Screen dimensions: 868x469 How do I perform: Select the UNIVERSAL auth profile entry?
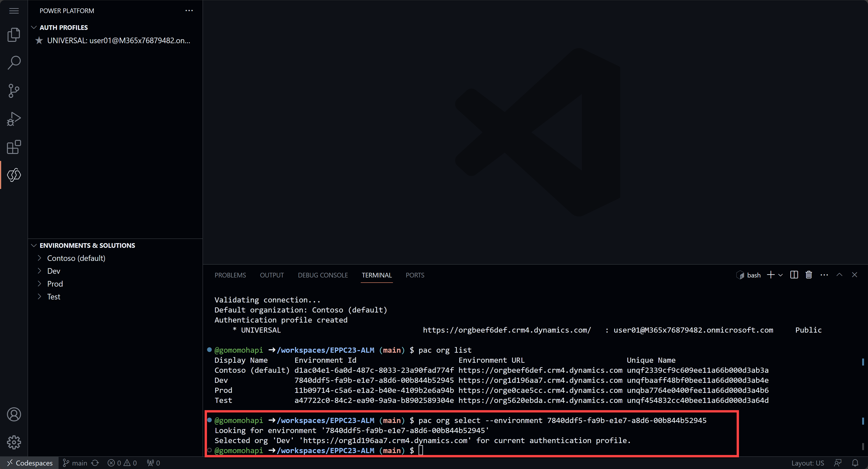pyautogui.click(x=115, y=40)
